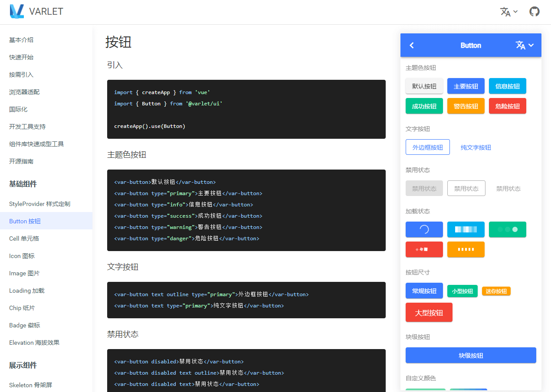Click the circular spinner loading button

pos(424,229)
